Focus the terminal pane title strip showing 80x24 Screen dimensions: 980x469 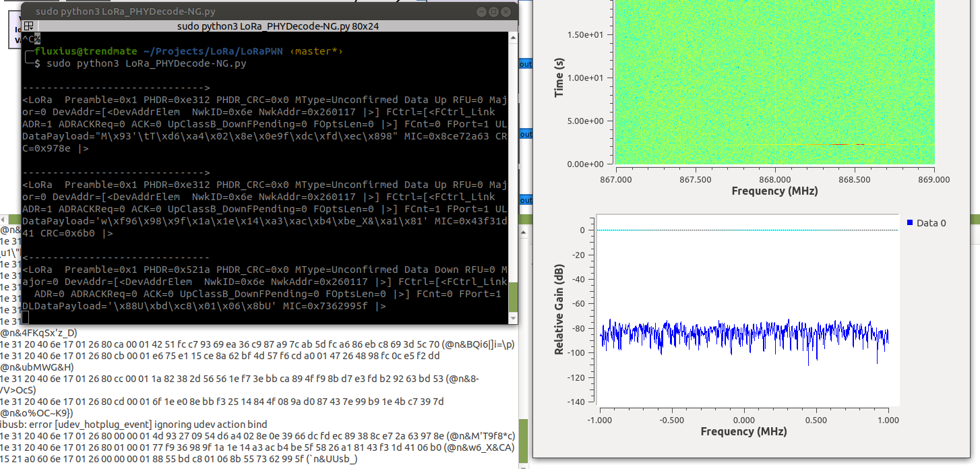coord(270,26)
